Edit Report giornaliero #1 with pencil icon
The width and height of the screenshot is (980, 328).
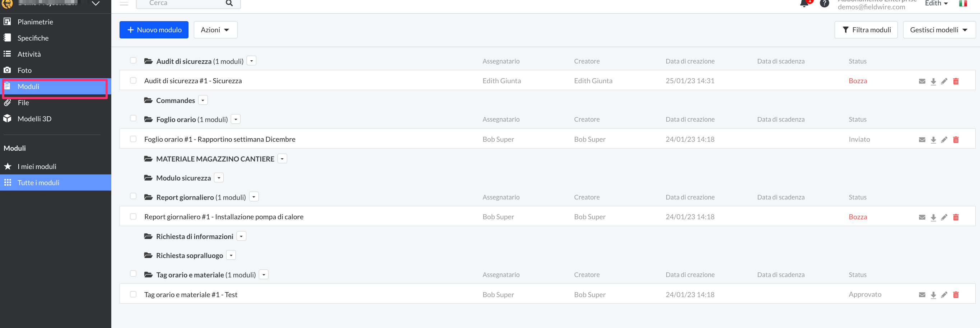(944, 217)
